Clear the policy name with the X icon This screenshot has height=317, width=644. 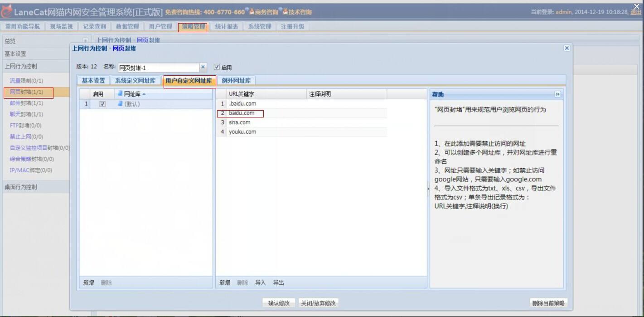pos(203,67)
